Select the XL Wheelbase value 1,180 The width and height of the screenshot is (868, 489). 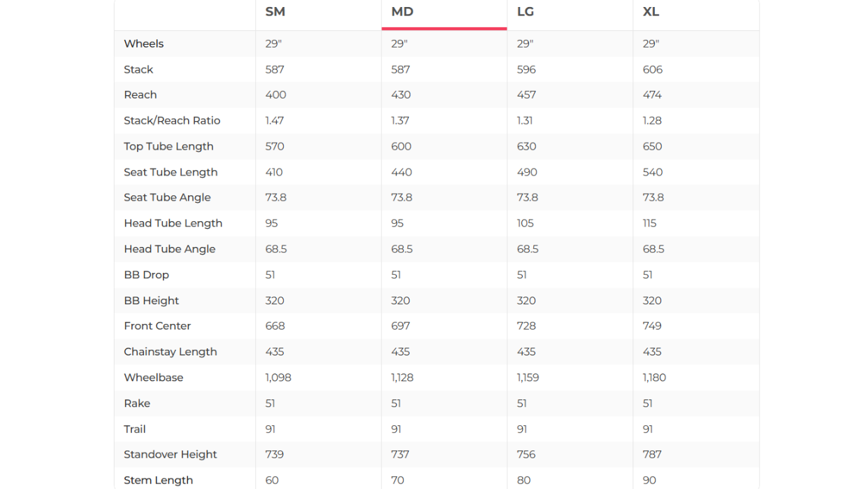[654, 378]
